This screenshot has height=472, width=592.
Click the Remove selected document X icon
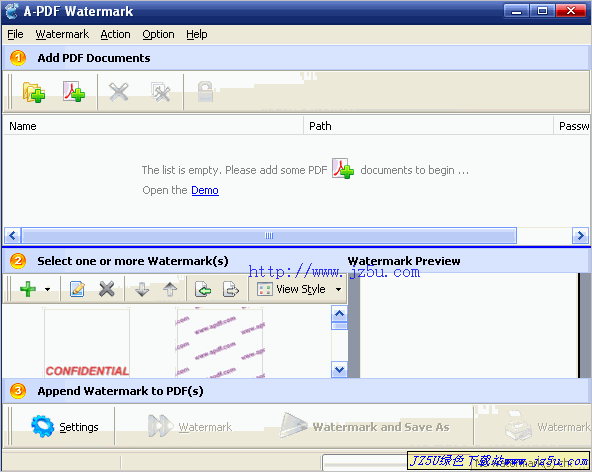click(x=119, y=92)
